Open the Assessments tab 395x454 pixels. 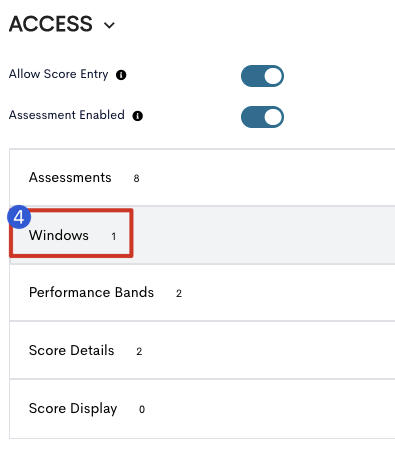coord(202,177)
